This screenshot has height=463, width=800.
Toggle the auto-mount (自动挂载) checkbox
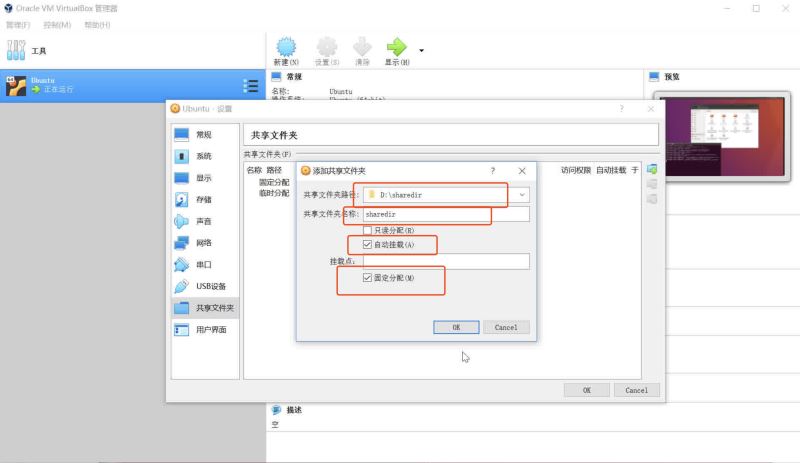click(367, 245)
